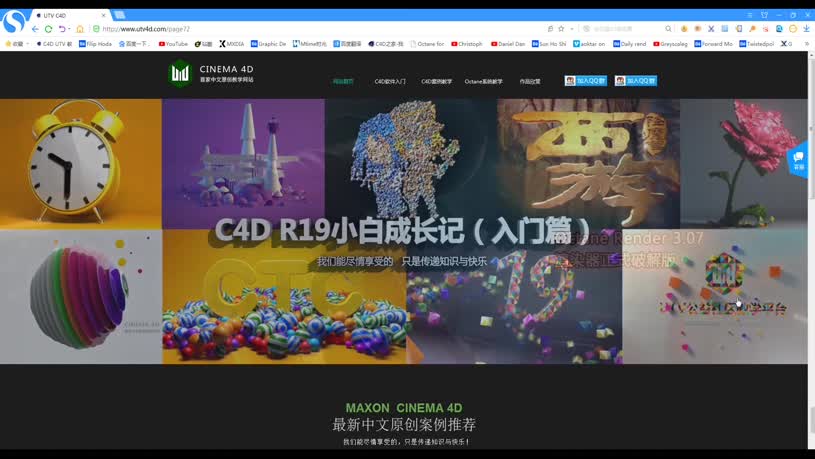This screenshot has height=459, width=815.
Task: Click the first join QQ group button
Action: (x=585, y=81)
